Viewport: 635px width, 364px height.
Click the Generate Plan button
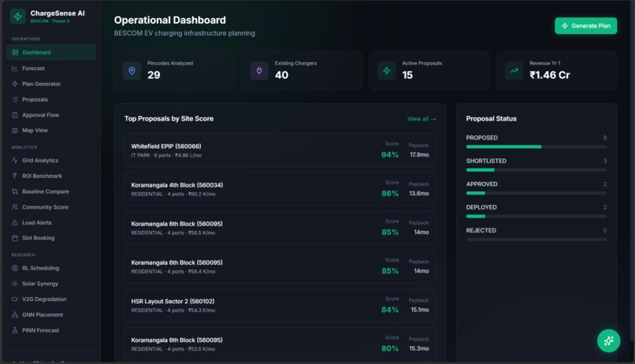click(585, 26)
